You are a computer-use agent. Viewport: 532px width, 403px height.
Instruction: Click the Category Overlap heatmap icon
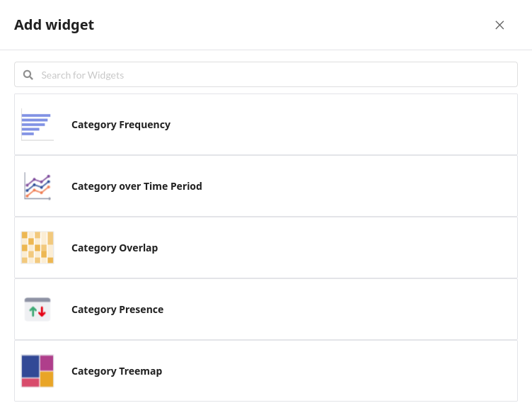point(37,248)
